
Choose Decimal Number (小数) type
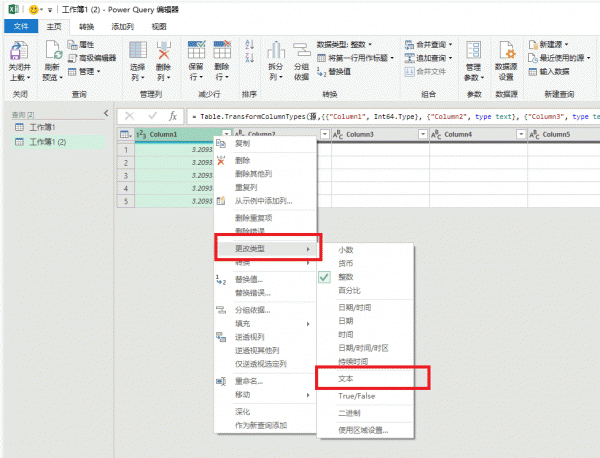pos(346,250)
